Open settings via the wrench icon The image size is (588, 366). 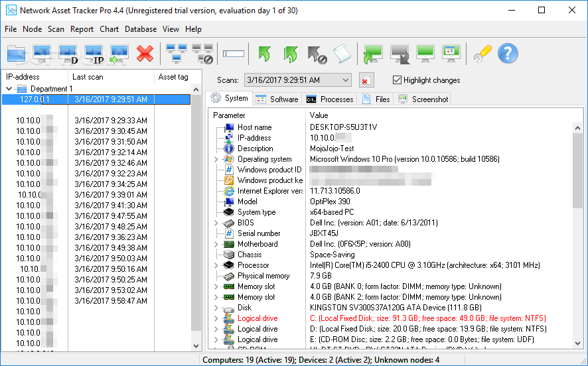[482, 54]
